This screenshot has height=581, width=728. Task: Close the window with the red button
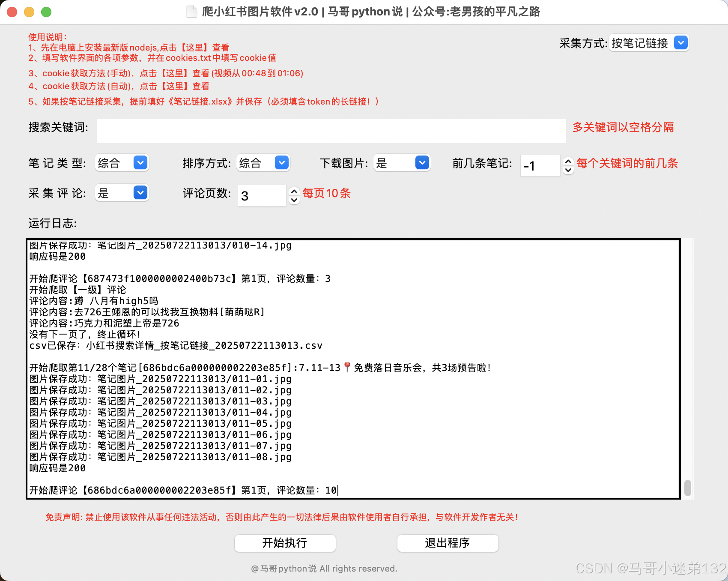[12, 12]
